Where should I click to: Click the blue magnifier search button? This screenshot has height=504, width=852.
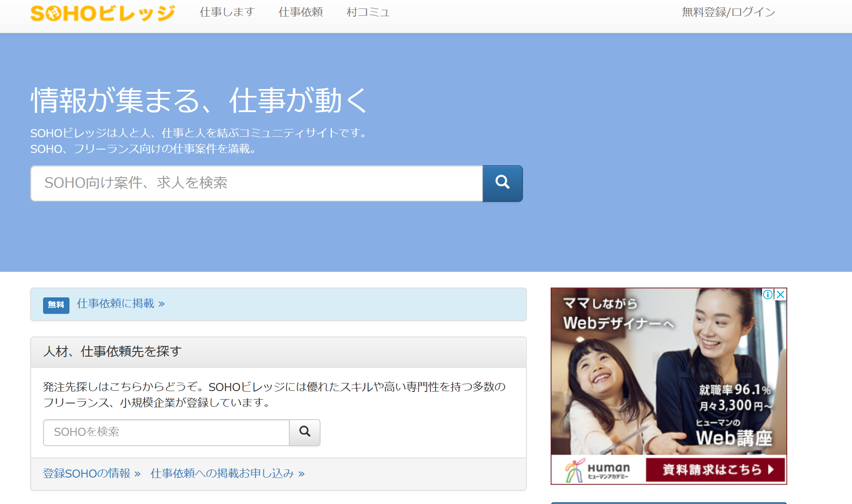(503, 183)
